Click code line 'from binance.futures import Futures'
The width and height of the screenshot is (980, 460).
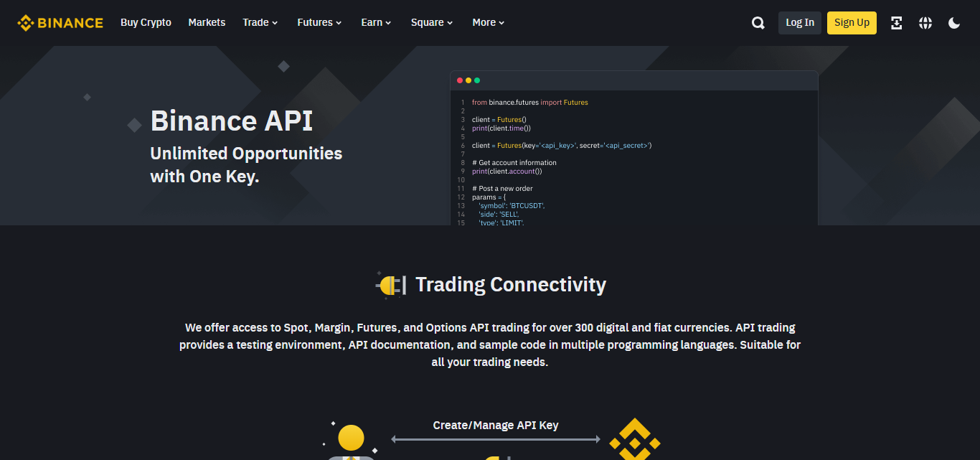530,103
